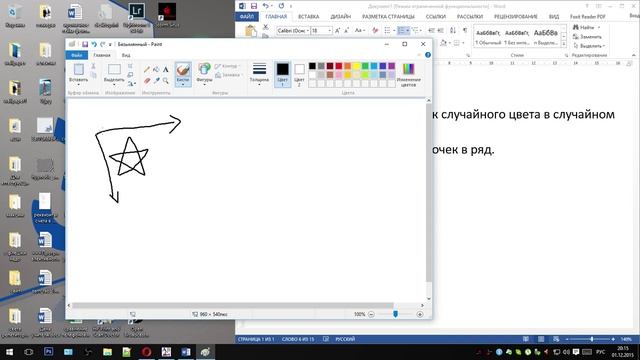Click Undo arrow in Paint quick access toolbar
Image resolution: width=640 pixels, height=360 pixels.
(94, 44)
